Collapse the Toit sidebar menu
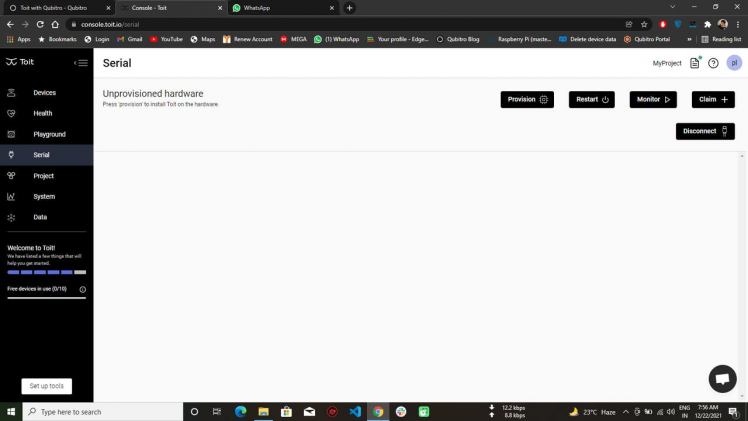This screenshot has height=421, width=748. 81,62
